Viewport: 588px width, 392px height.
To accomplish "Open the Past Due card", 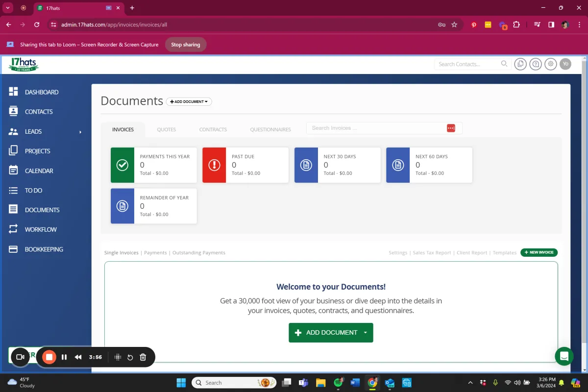I will coord(245,165).
